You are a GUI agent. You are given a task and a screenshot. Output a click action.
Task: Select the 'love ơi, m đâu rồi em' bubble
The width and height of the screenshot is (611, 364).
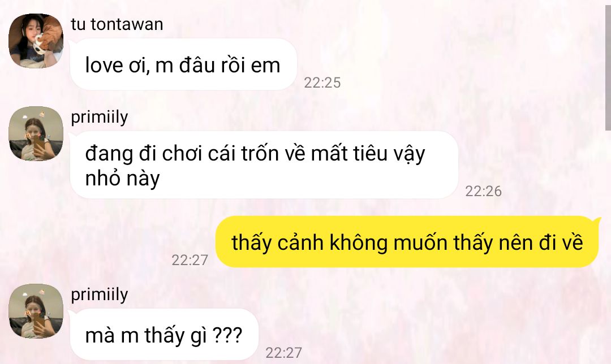pos(183,64)
